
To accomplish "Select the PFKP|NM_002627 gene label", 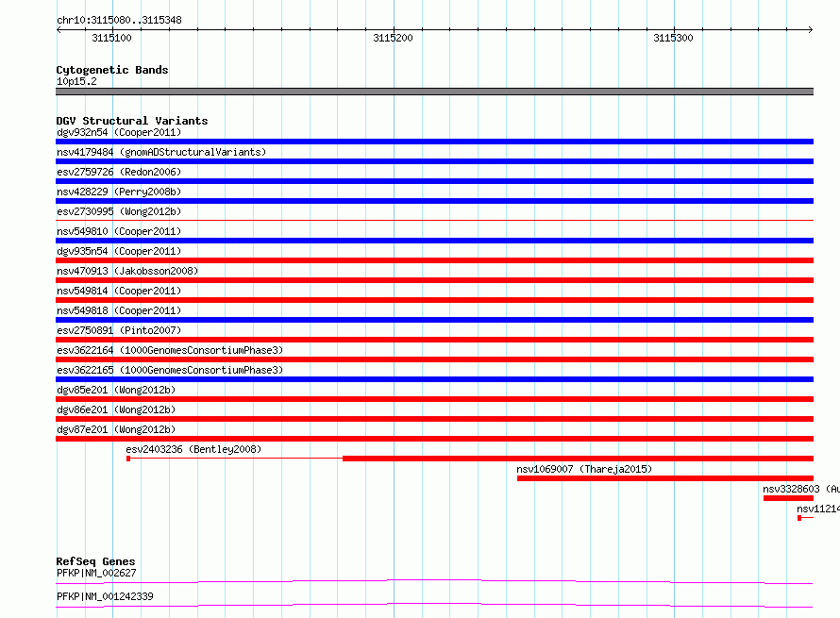I will pyautogui.click(x=96, y=573).
